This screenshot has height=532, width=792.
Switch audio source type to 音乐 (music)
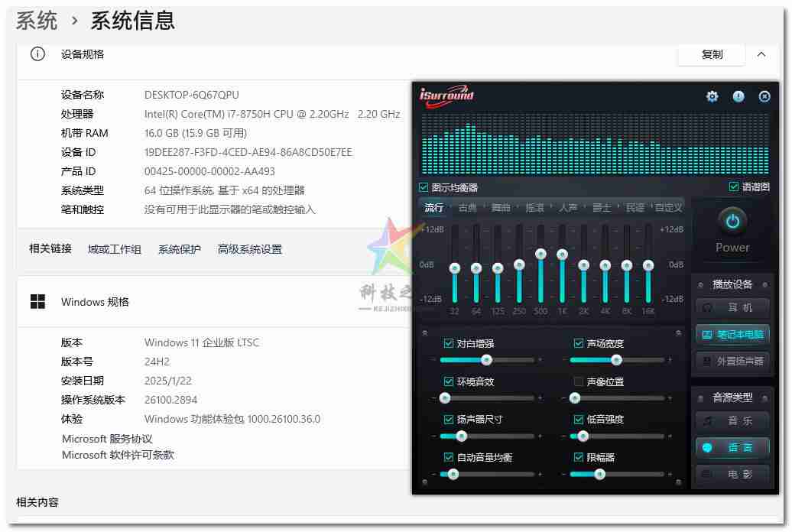[x=732, y=421]
